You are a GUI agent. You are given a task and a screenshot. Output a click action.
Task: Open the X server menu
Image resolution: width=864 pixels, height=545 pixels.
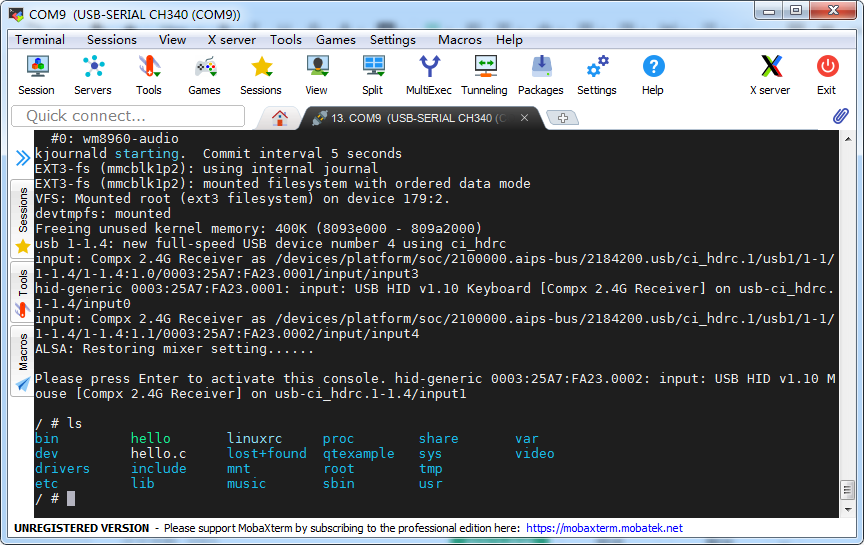pos(232,40)
